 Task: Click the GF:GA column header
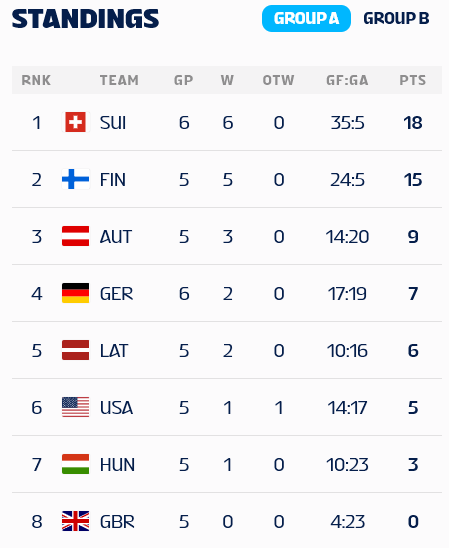point(347,80)
